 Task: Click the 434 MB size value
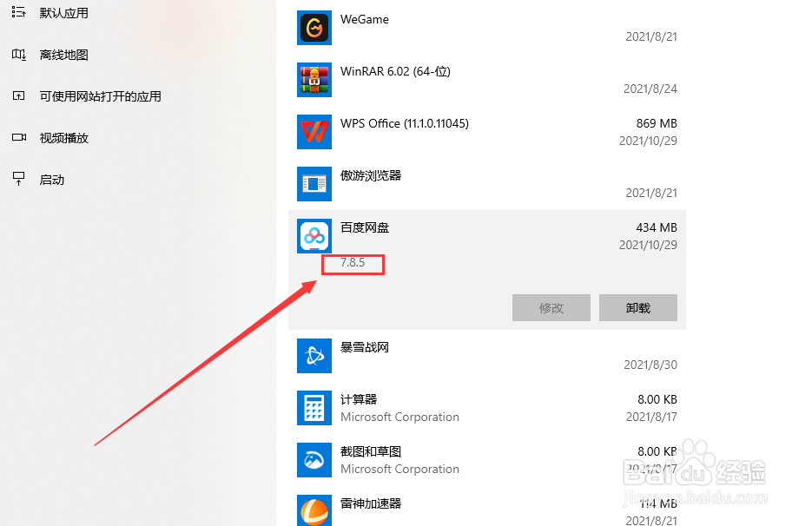pyautogui.click(x=657, y=227)
